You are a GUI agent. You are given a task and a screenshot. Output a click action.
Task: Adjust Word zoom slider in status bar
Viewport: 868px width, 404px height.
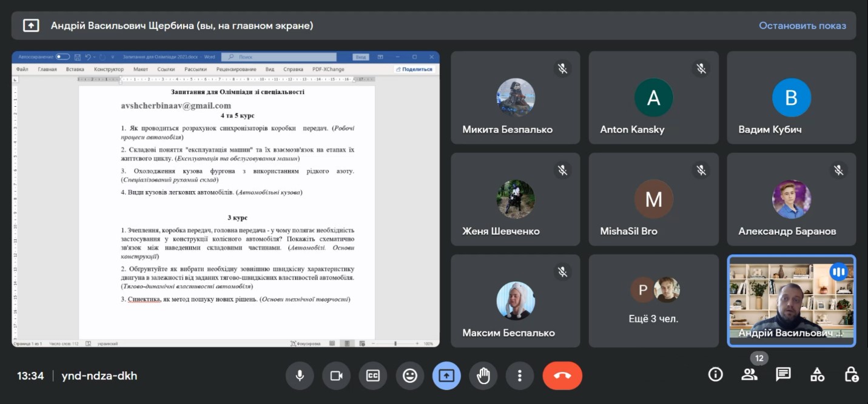coord(395,343)
